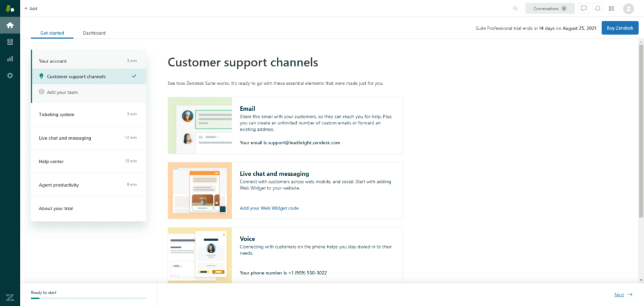Click the Email card illustration
This screenshot has width=644, height=306.
click(200, 125)
